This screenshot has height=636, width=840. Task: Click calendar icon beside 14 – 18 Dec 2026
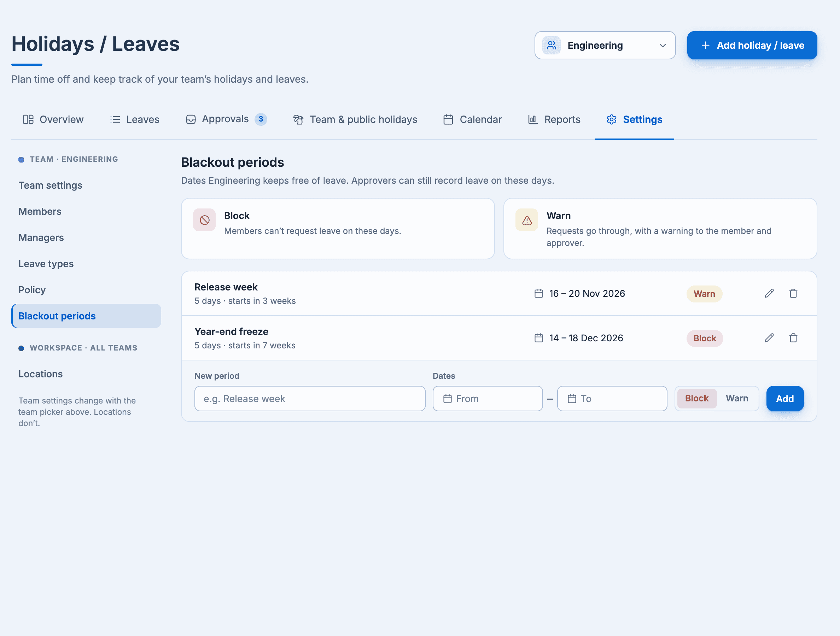coord(538,338)
